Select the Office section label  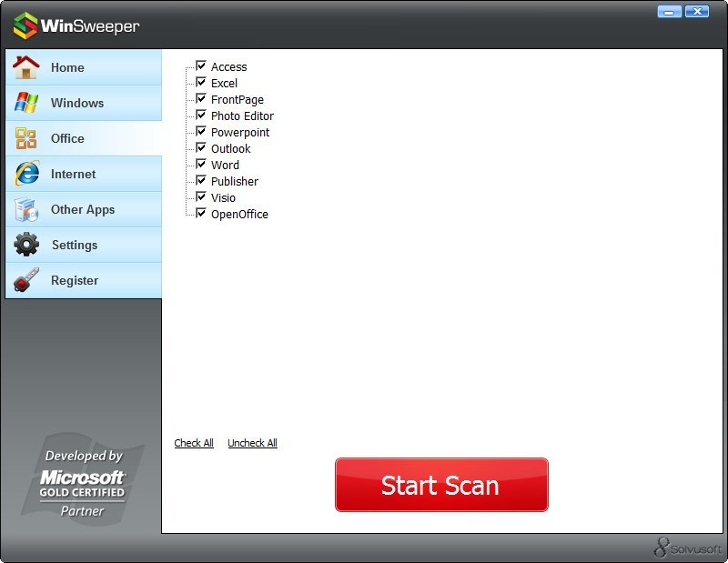pos(67,139)
